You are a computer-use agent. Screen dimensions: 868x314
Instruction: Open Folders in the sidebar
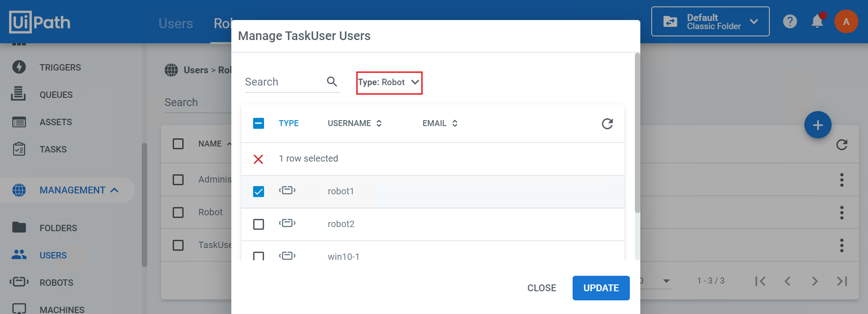[58, 228]
